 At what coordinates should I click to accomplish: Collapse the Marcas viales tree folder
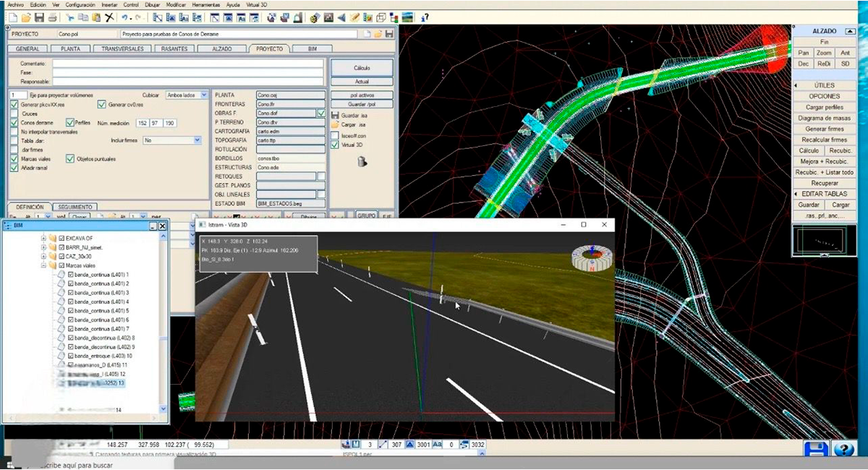[44, 265]
